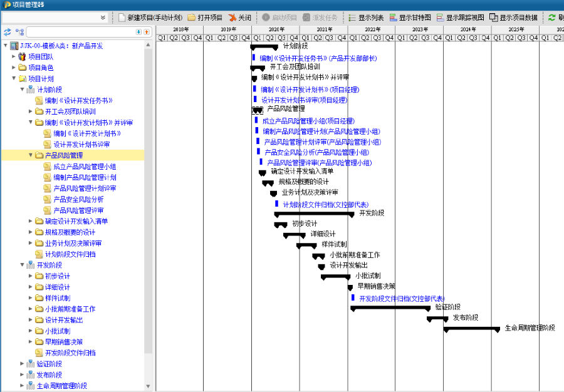Viewport: 564px width, 392px height.
Task: Select 设计开发计划书评审 tree item
Action: (x=81, y=145)
